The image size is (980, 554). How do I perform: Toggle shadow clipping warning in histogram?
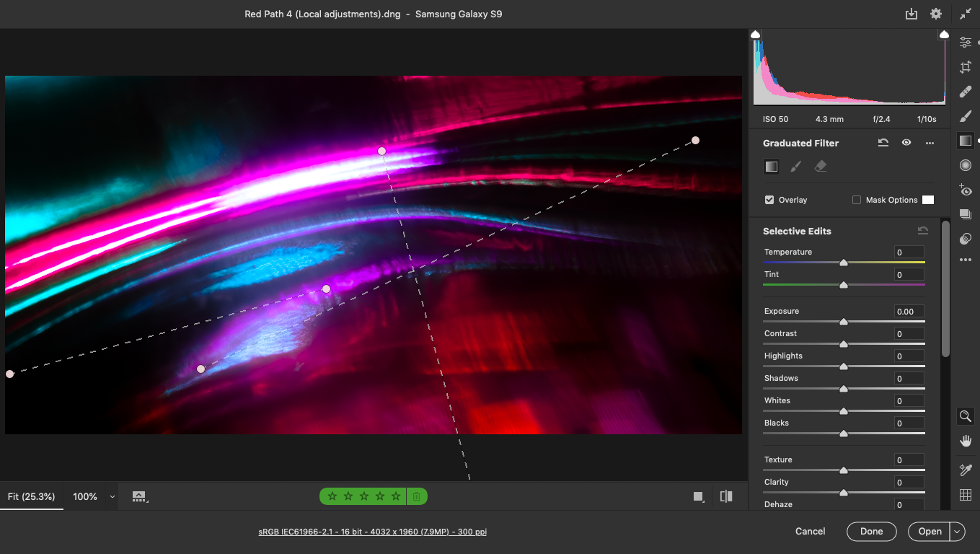[756, 35]
